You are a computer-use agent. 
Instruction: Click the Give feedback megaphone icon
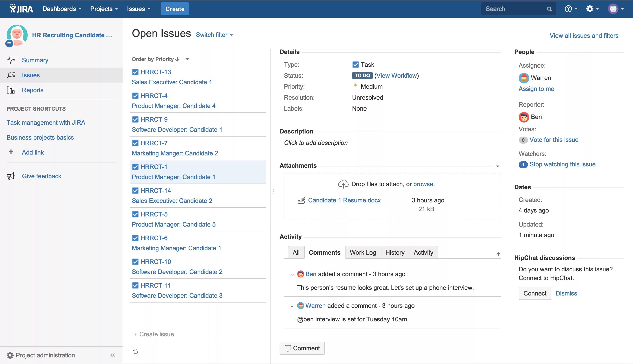tap(11, 176)
